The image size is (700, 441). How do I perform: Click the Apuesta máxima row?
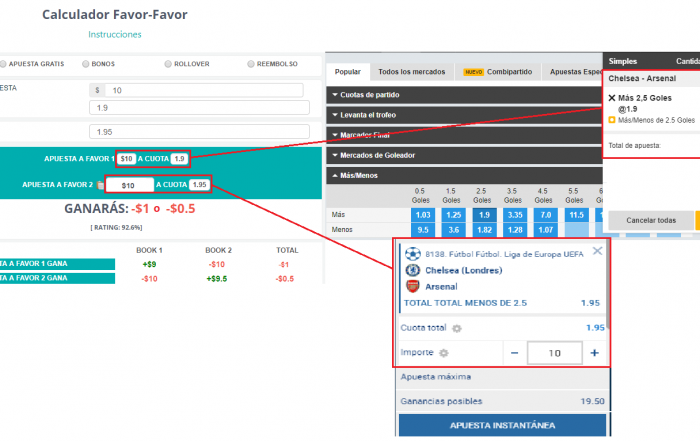(503, 377)
